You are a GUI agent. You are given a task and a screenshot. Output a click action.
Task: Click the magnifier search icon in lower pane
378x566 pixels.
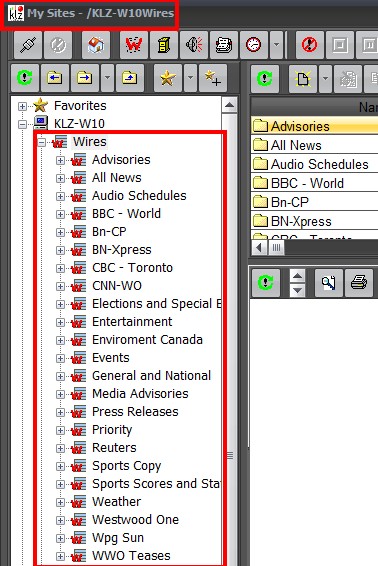click(x=329, y=283)
